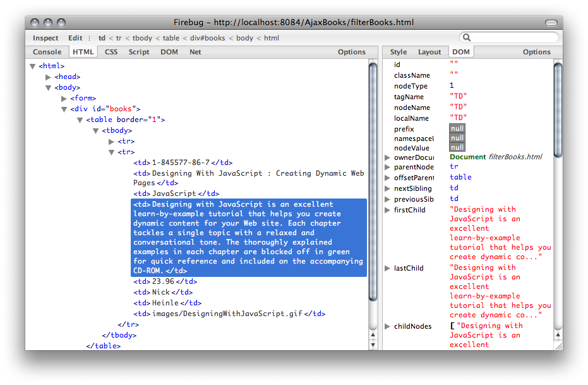This screenshot has width=588, height=385.
Task: Expand the childNodes property
Action: pos(387,326)
